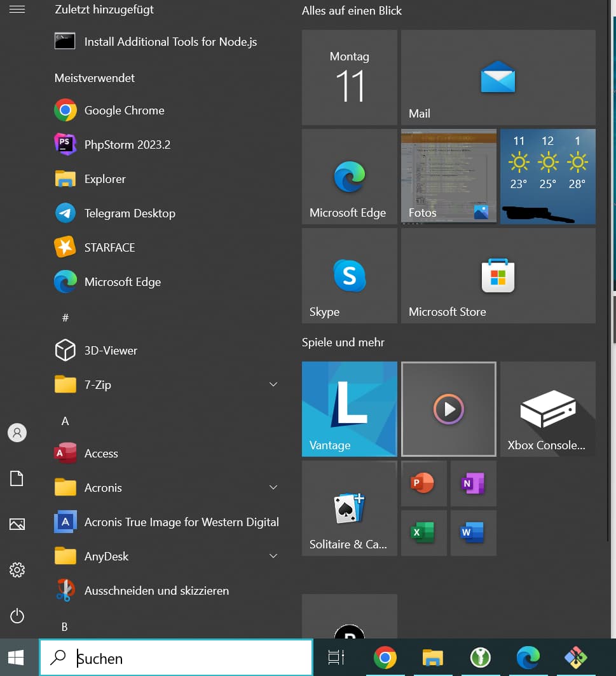The width and height of the screenshot is (616, 676).
Task: Open the user account menu
Action: point(17,433)
